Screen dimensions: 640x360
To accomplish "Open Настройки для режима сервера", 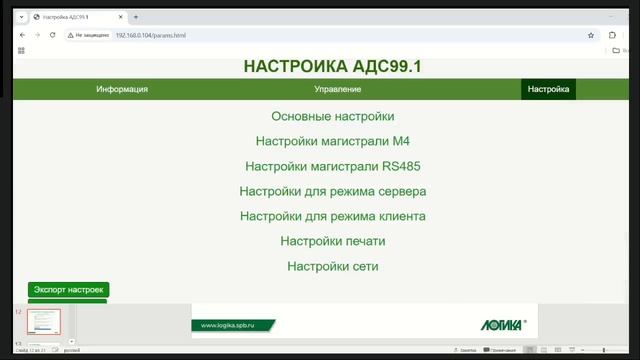I will (x=333, y=191).
